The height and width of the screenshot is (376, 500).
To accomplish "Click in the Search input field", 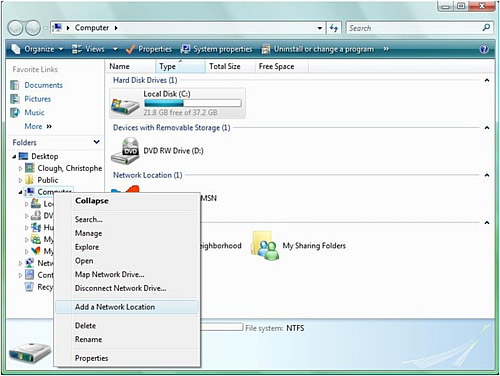I will pyautogui.click(x=413, y=28).
